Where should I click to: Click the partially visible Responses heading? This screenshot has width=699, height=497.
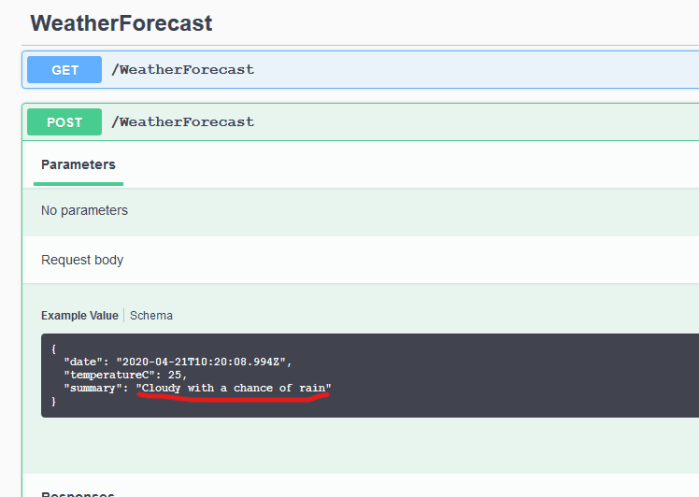coord(77,493)
